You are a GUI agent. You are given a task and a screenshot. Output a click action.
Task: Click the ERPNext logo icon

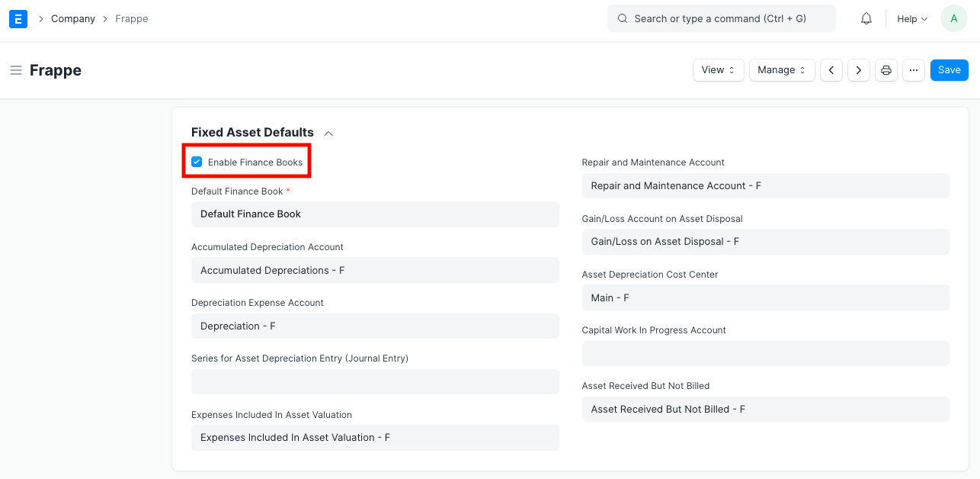coord(18,18)
